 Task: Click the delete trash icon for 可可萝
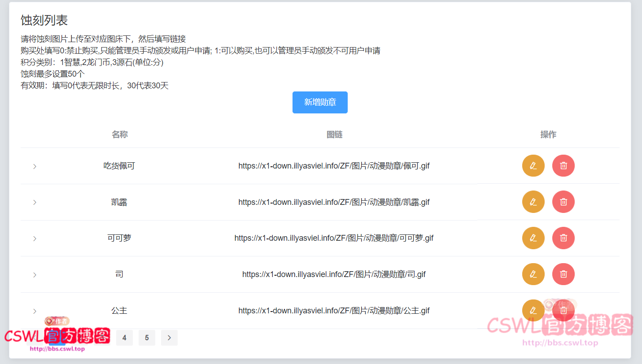563,238
